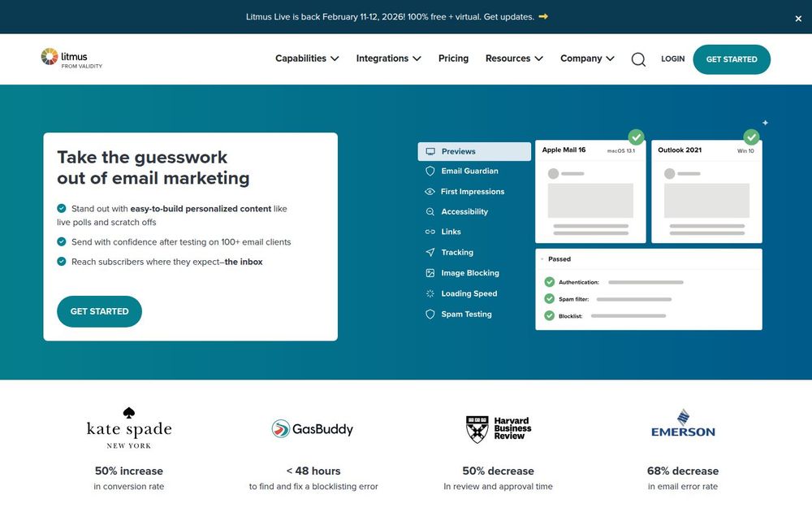The width and height of the screenshot is (812, 508).
Task: Expand the Integrations chevron
Action: [417, 59]
